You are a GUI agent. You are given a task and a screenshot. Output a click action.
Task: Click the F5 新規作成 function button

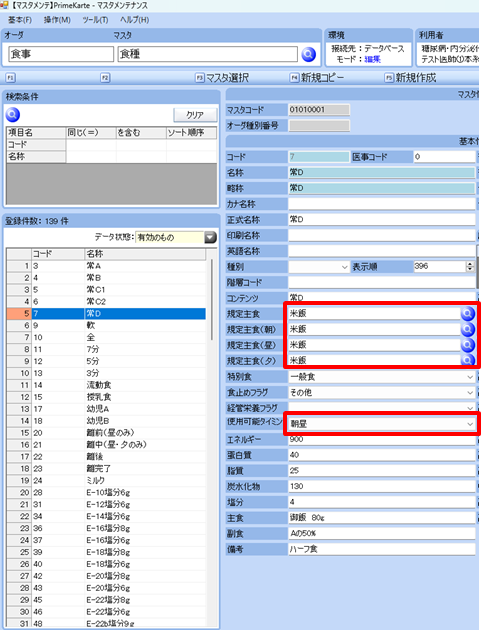[411, 78]
